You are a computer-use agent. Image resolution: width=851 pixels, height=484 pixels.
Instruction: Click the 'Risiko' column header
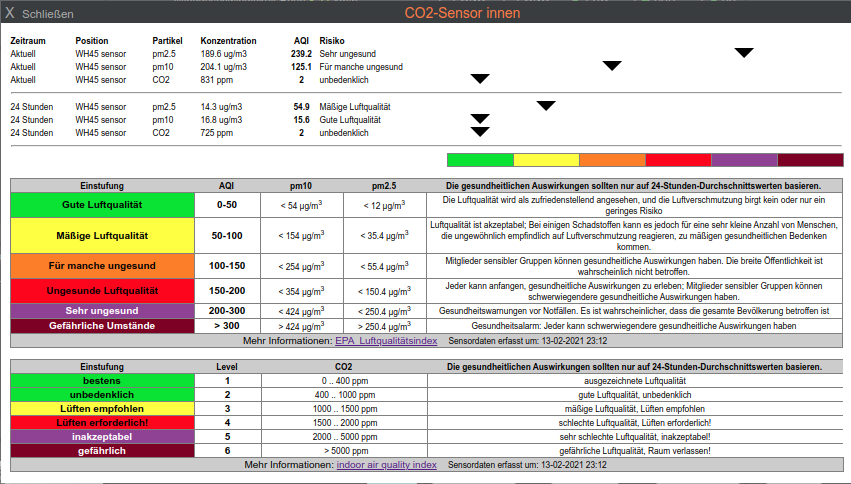pyautogui.click(x=332, y=41)
